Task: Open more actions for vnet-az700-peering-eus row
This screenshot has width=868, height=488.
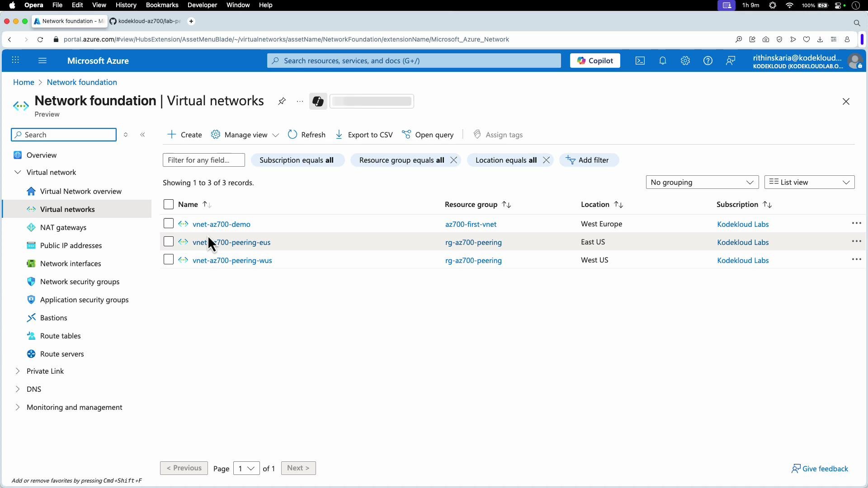Action: click(856, 241)
